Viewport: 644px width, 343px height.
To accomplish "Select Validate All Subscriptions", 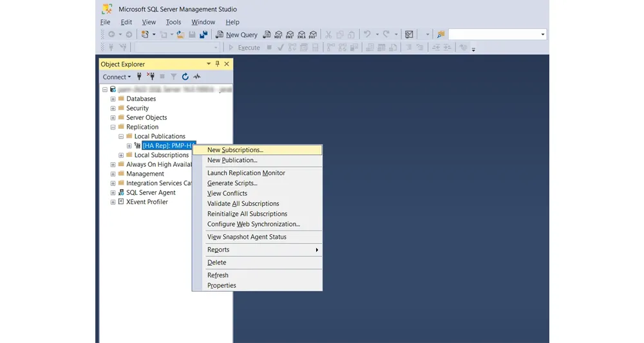I will 257,203.
